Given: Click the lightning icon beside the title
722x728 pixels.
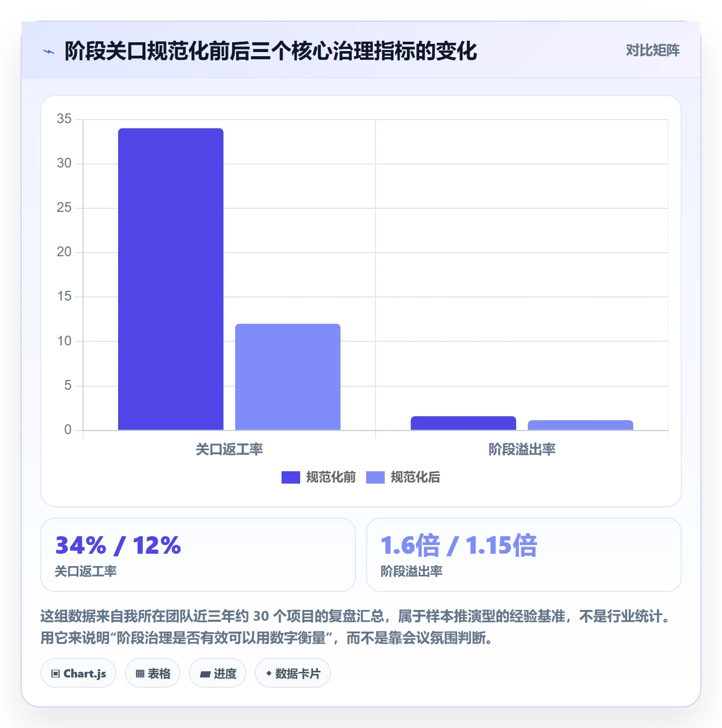Looking at the screenshot, I should click(49, 52).
